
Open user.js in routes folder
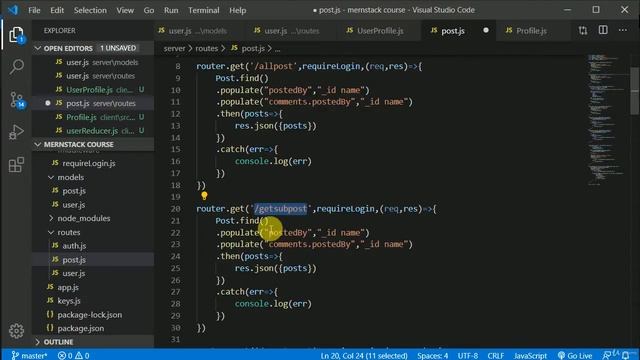[93, 273]
